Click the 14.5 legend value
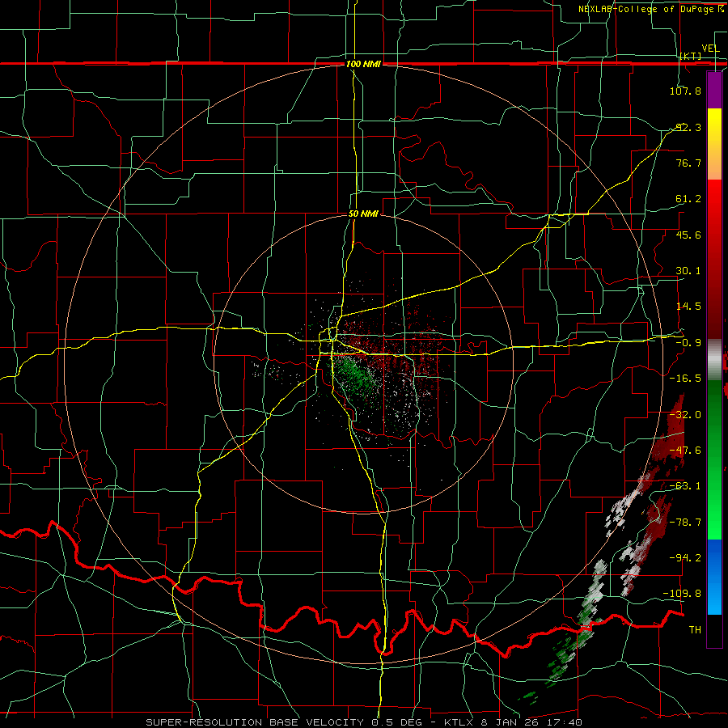 tap(688, 306)
